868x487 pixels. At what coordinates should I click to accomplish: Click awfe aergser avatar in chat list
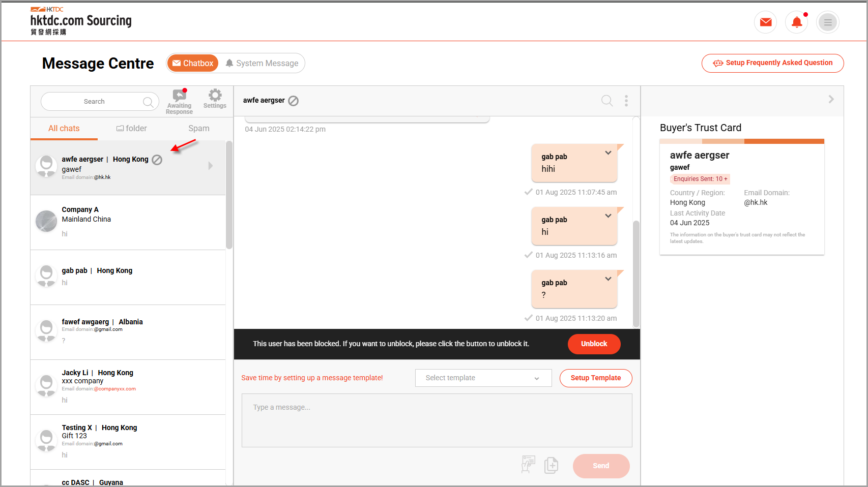coord(46,166)
